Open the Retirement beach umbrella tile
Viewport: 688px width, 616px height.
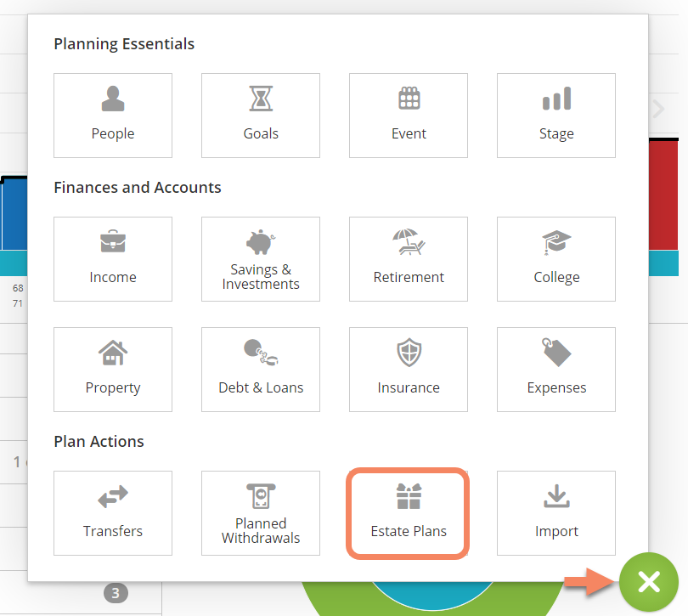pyautogui.click(x=409, y=259)
